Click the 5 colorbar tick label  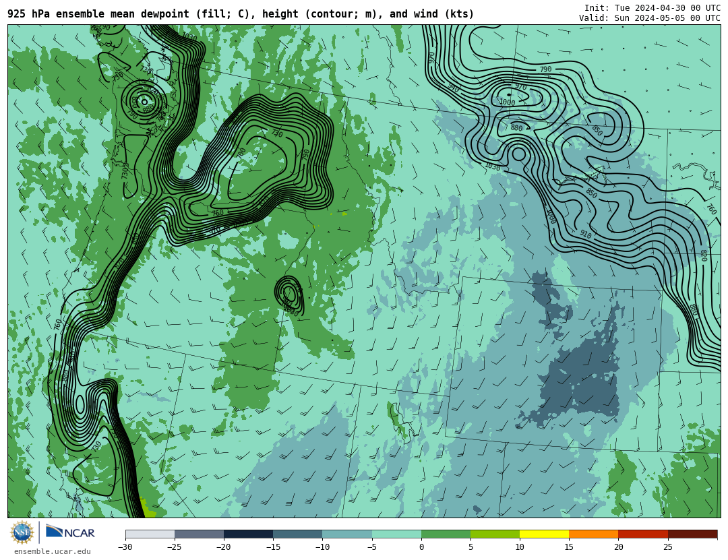tap(471, 547)
